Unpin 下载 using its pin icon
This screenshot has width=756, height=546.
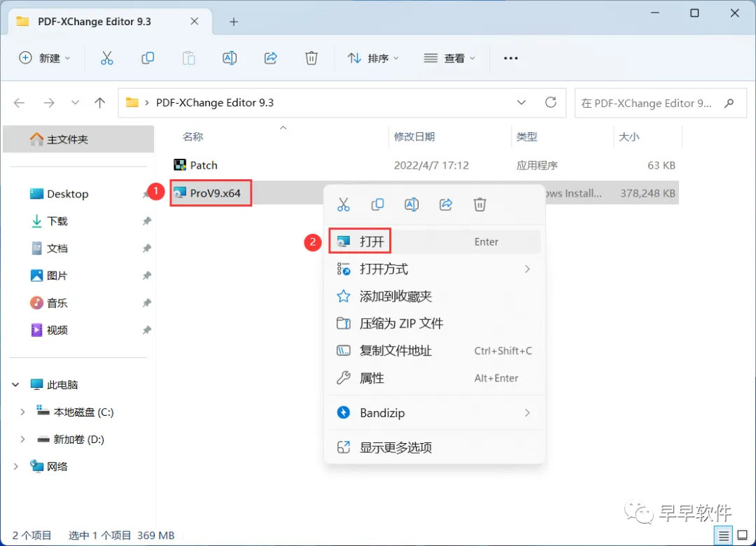click(x=146, y=221)
